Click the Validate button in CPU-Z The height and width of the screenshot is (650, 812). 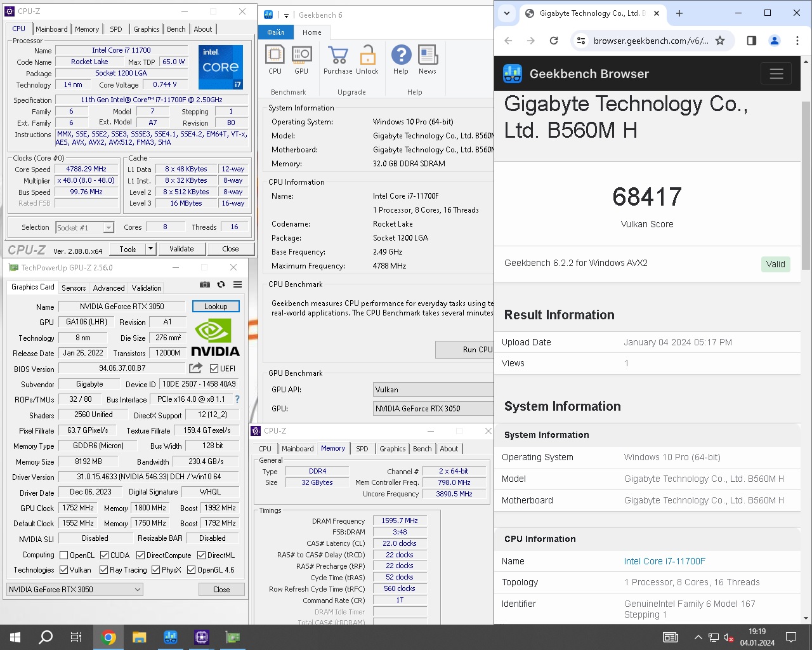point(181,249)
